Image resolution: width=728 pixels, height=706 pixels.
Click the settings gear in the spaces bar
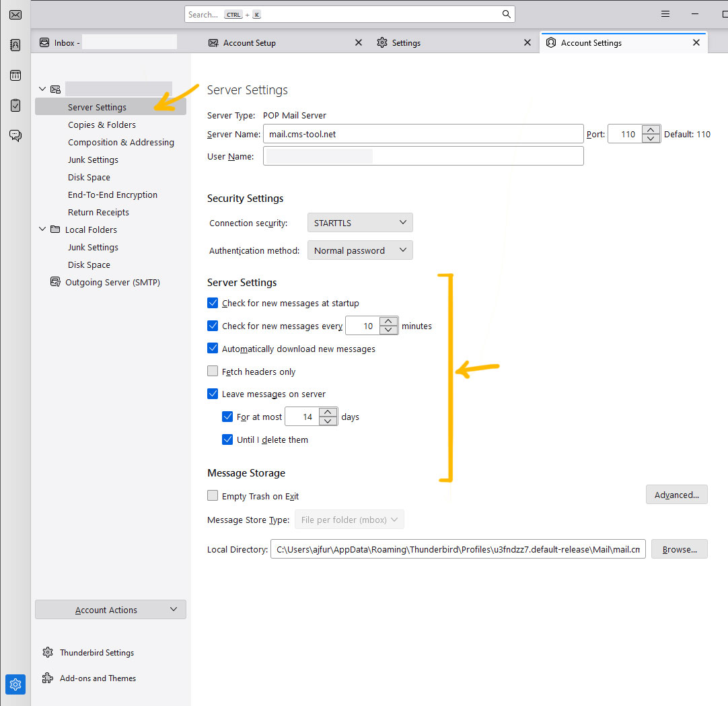tap(15, 684)
